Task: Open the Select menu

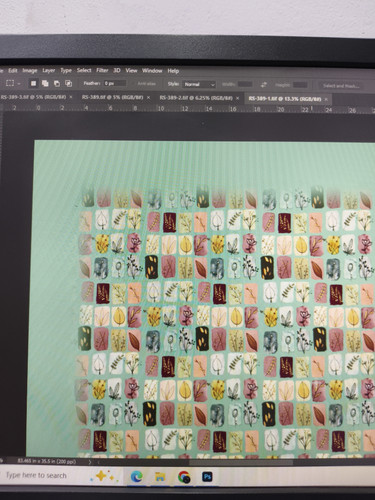Action: pos(84,70)
